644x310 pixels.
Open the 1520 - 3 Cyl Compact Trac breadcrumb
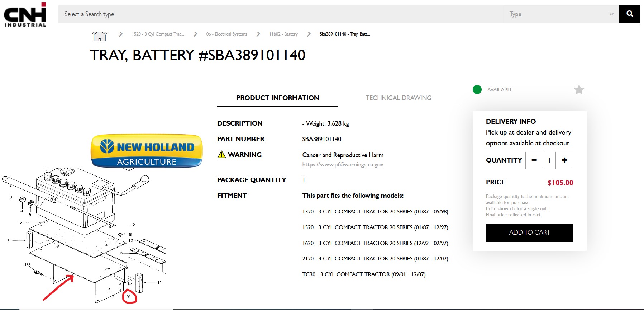click(x=158, y=34)
